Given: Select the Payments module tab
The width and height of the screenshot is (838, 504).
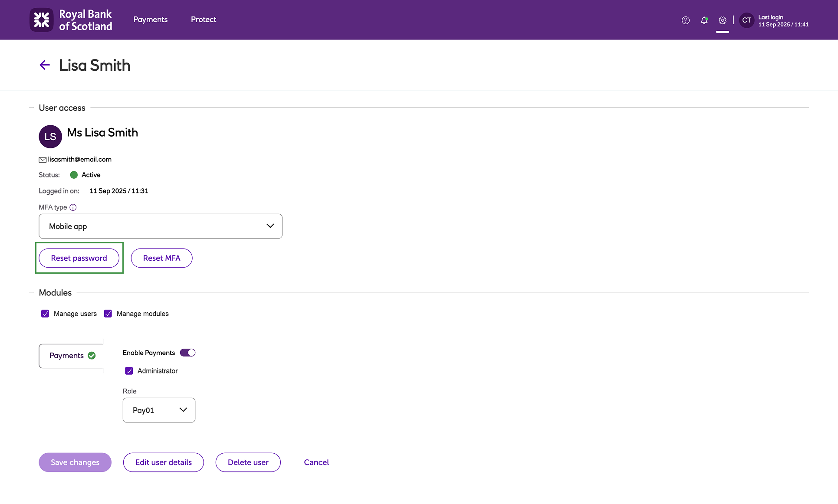Looking at the screenshot, I should click(x=72, y=356).
